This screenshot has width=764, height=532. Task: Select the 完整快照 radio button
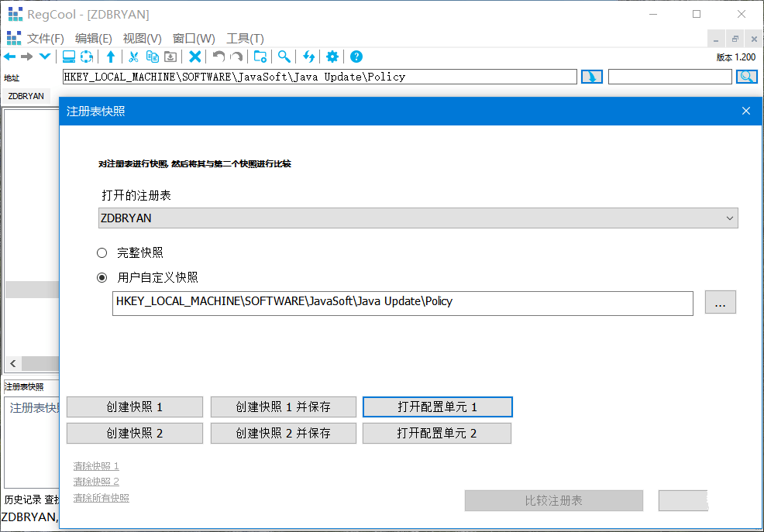click(102, 252)
